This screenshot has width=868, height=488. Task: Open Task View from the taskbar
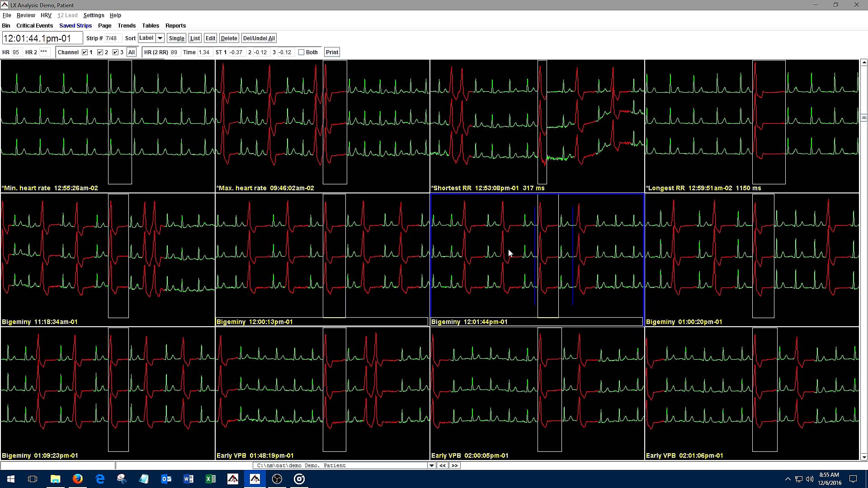click(x=32, y=479)
